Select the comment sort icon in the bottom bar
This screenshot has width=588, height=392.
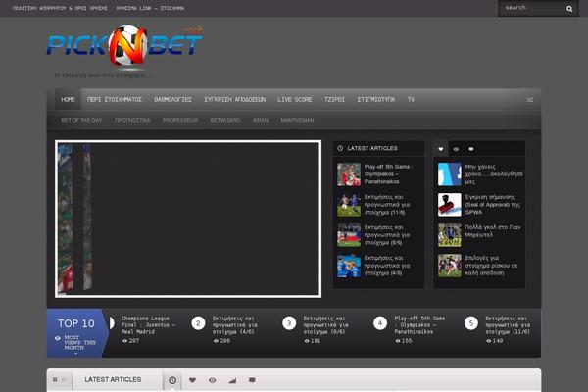(x=252, y=380)
